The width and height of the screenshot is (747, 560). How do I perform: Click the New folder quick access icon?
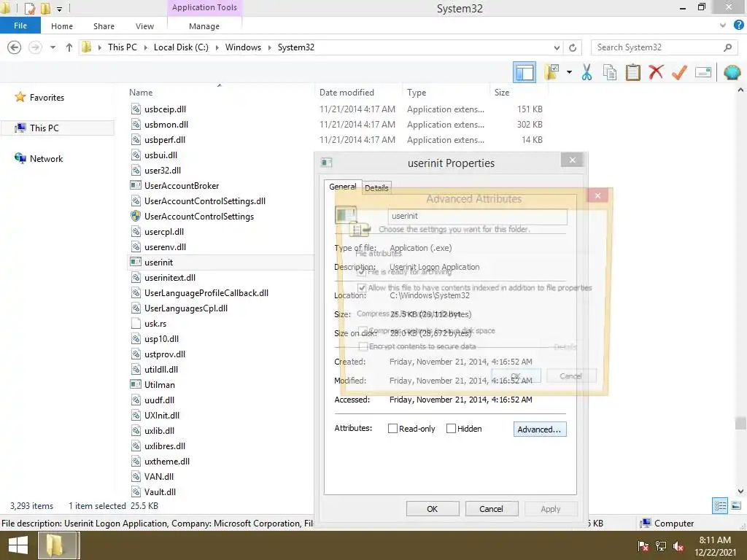[45, 8]
